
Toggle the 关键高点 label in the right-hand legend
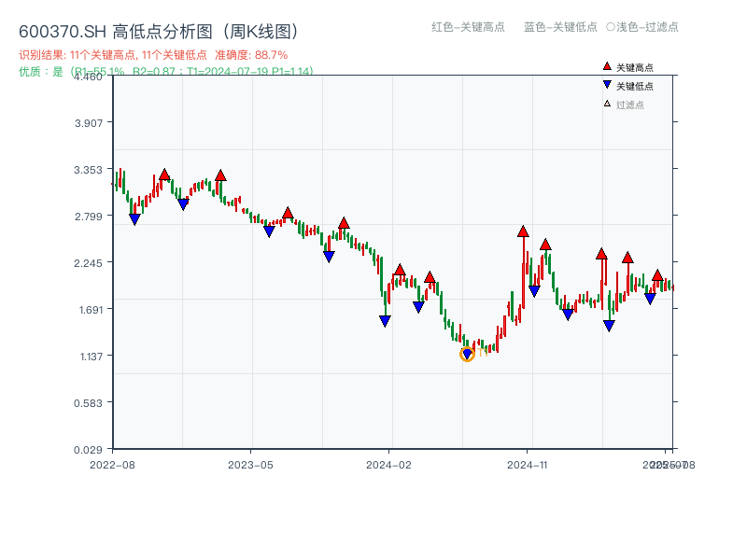tap(635, 67)
